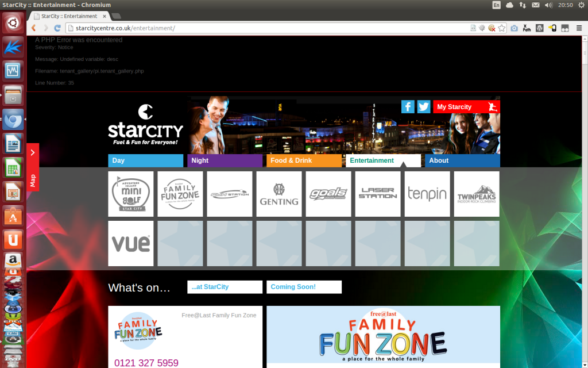Open the Genting tenant tile
This screenshot has height=368, width=588.
coord(279,194)
